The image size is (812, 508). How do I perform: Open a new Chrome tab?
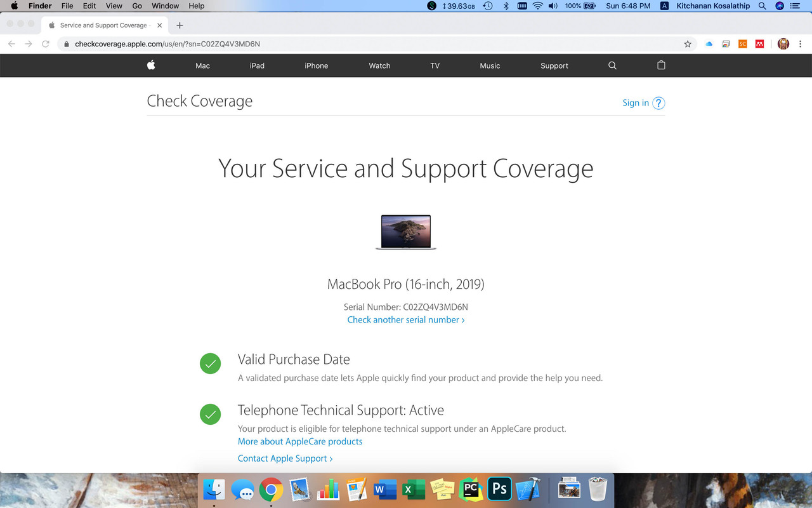click(x=180, y=25)
